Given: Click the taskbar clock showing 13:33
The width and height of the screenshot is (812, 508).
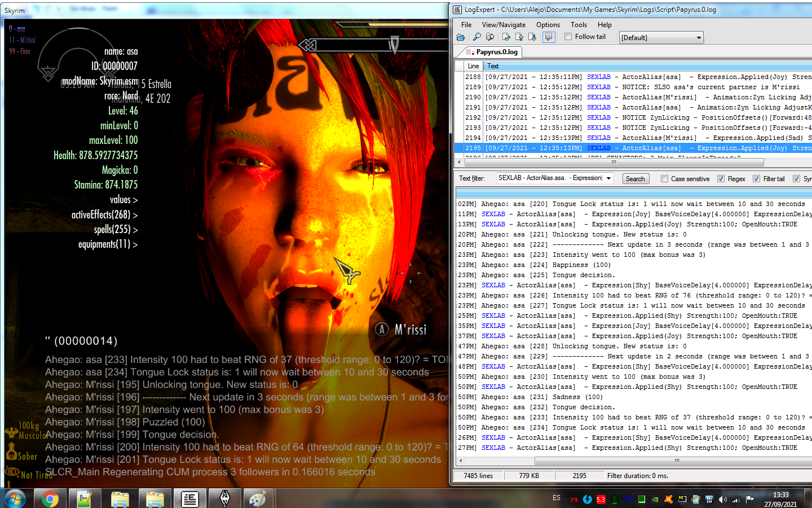Looking at the screenshot, I should pyautogui.click(x=780, y=500).
